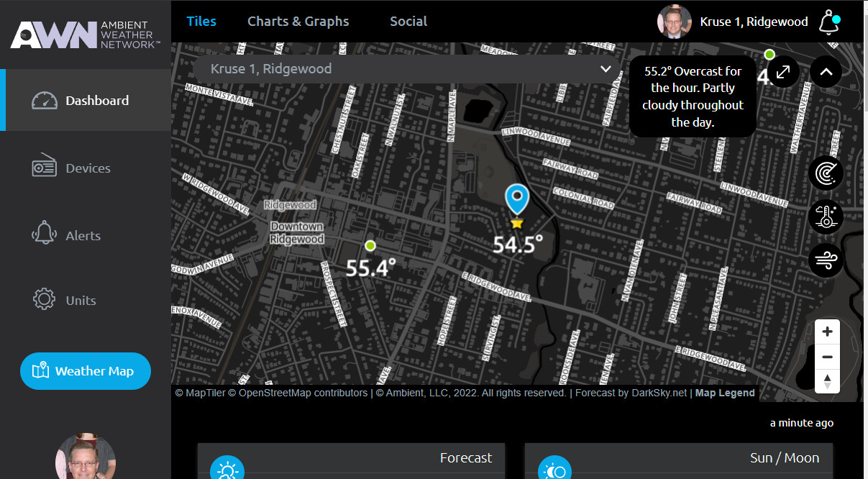The height and width of the screenshot is (479, 868).
Task: Click the Forecast tile sun icon
Action: (227, 471)
